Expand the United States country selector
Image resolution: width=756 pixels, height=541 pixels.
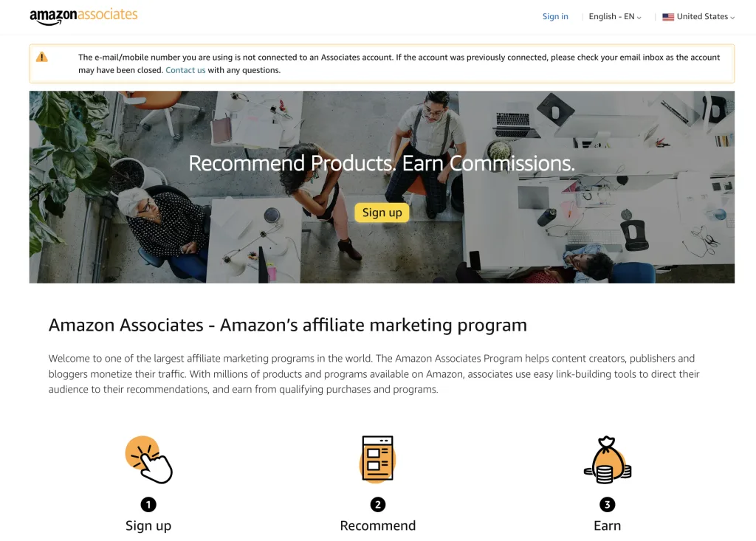click(x=698, y=16)
